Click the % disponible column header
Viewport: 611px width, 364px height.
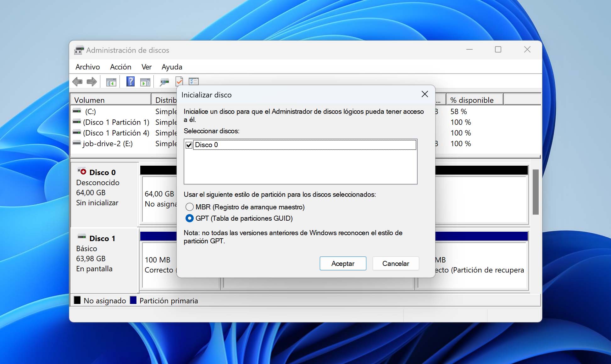(x=475, y=100)
